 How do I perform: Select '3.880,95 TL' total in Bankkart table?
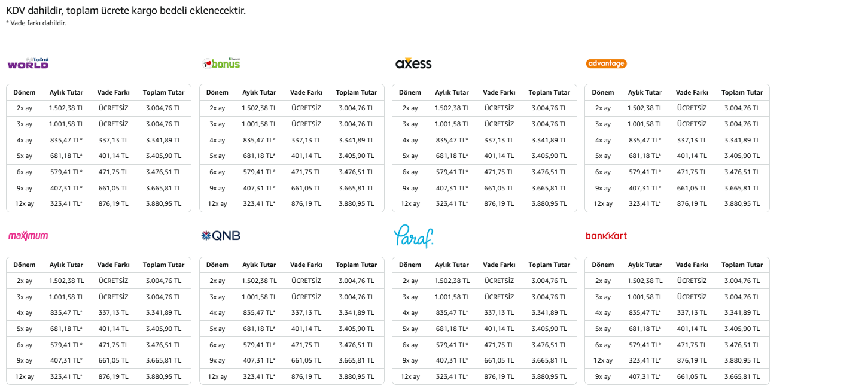742,361
